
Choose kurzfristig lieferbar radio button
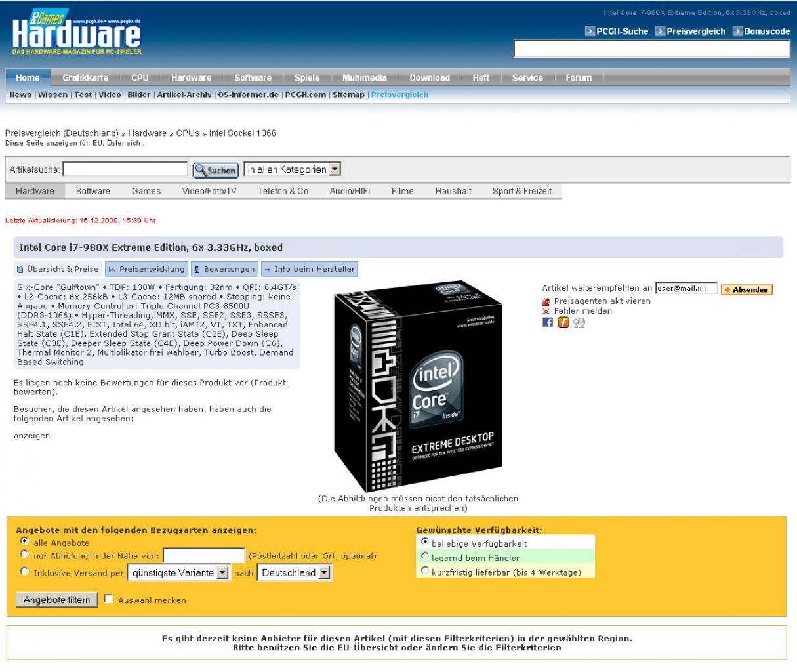tap(425, 571)
